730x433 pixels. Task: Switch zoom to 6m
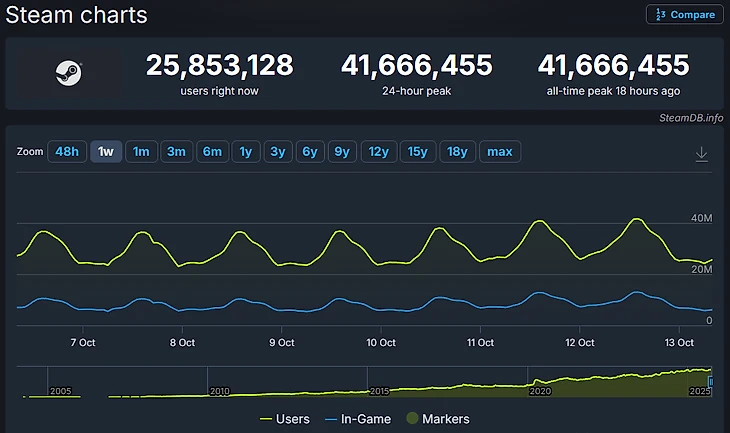click(212, 152)
